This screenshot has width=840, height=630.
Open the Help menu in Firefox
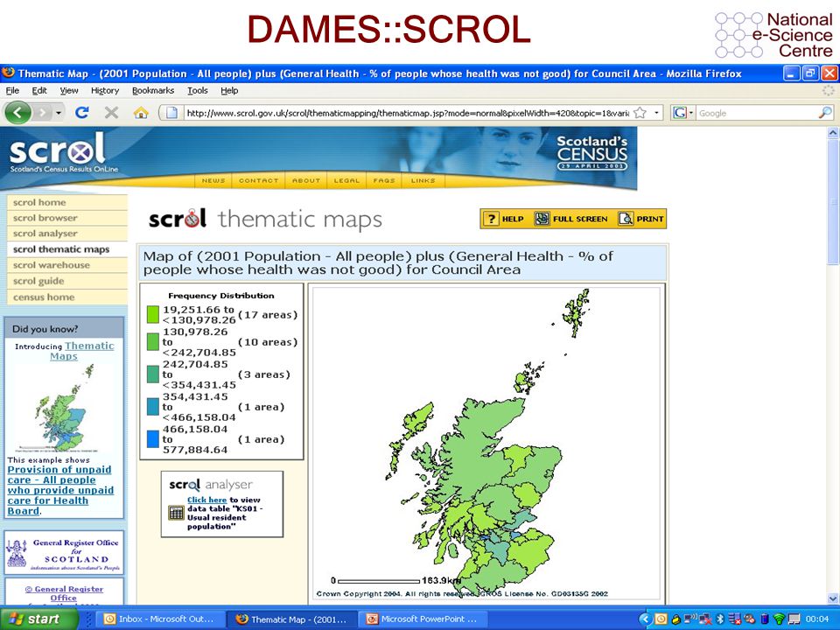[x=229, y=90]
